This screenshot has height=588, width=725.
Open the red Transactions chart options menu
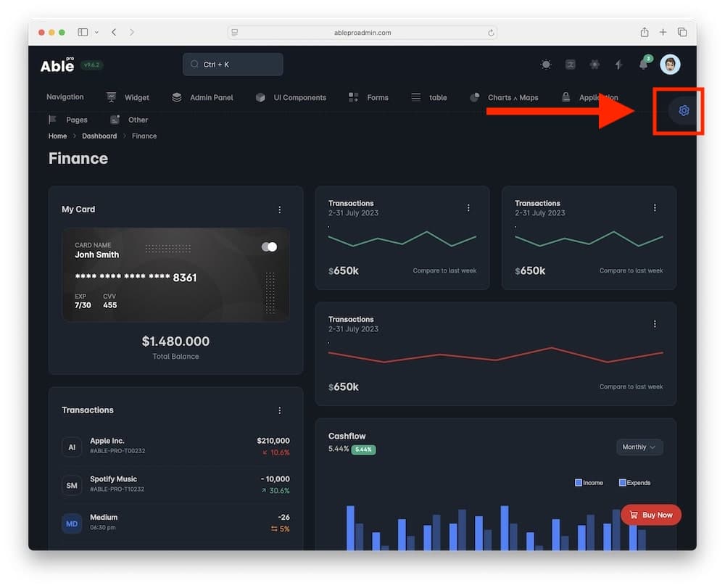(x=655, y=324)
